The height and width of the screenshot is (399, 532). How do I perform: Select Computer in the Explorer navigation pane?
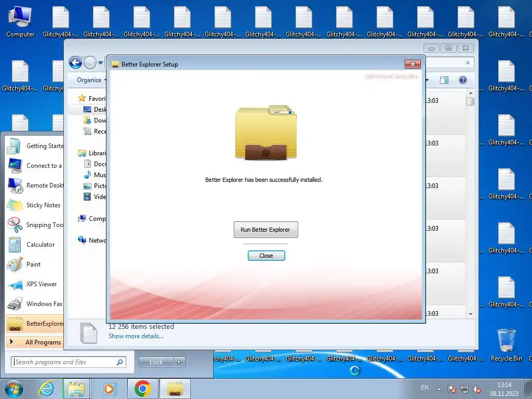point(91,219)
